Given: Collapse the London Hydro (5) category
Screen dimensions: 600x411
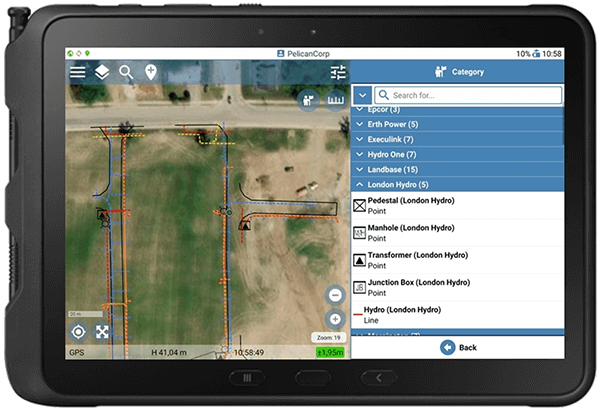Looking at the screenshot, I should 457,184.
